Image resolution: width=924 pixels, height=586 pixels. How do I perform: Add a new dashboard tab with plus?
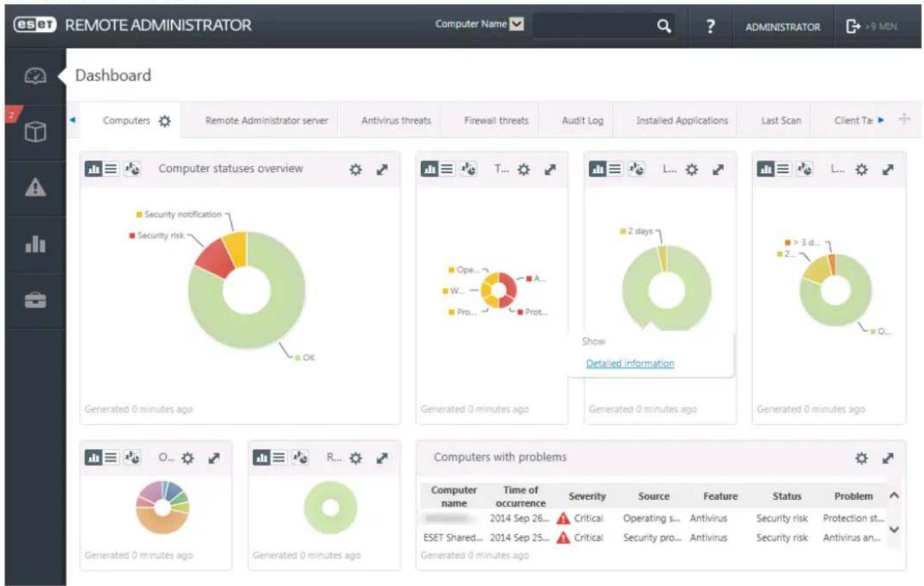[x=904, y=119]
